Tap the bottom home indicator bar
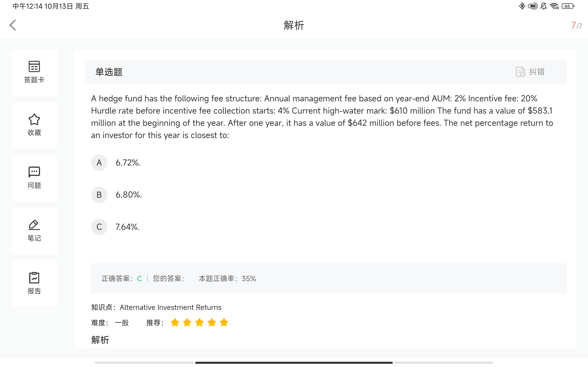Image resolution: width=588 pixels, height=367 pixels. click(294, 363)
